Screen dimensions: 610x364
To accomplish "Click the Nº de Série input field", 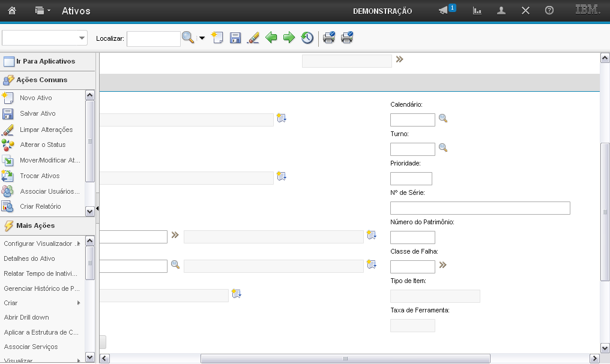I will pos(480,208).
